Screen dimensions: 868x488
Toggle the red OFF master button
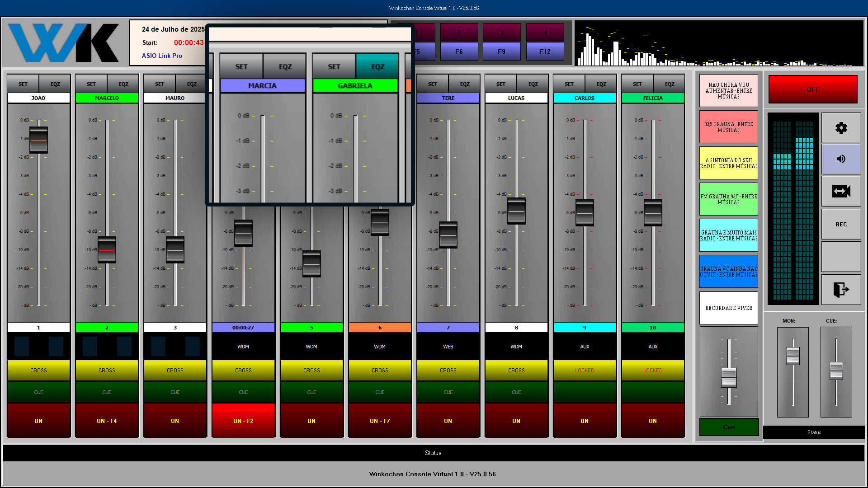tap(812, 89)
